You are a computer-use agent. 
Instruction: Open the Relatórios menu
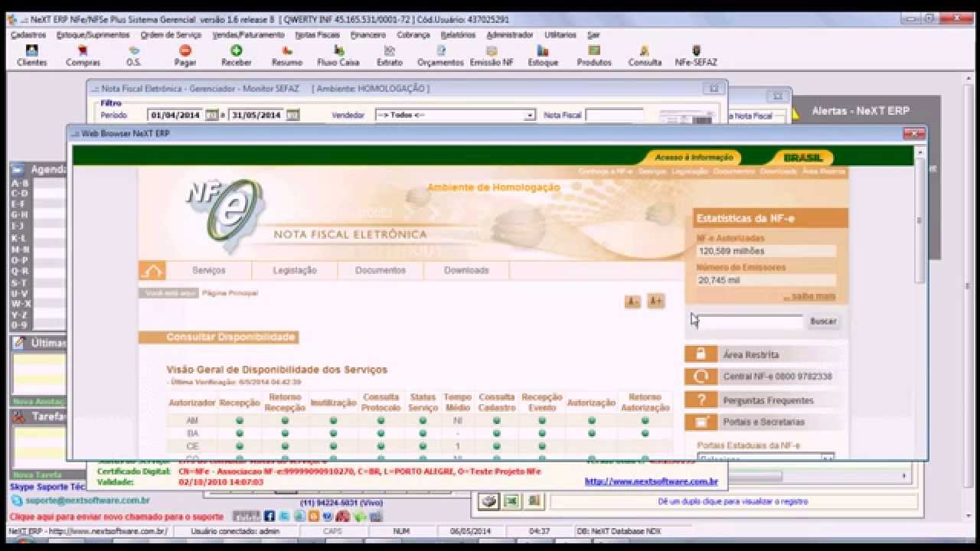tap(458, 34)
